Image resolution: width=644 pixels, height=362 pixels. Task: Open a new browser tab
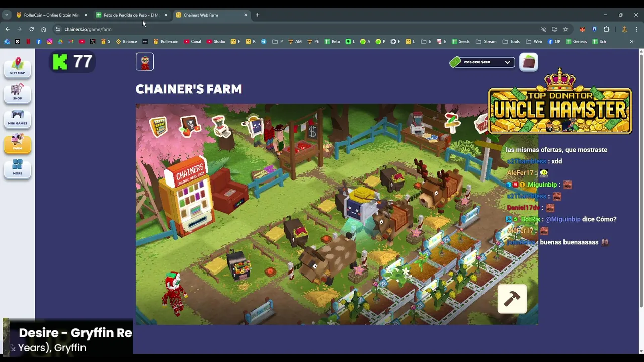258,15
